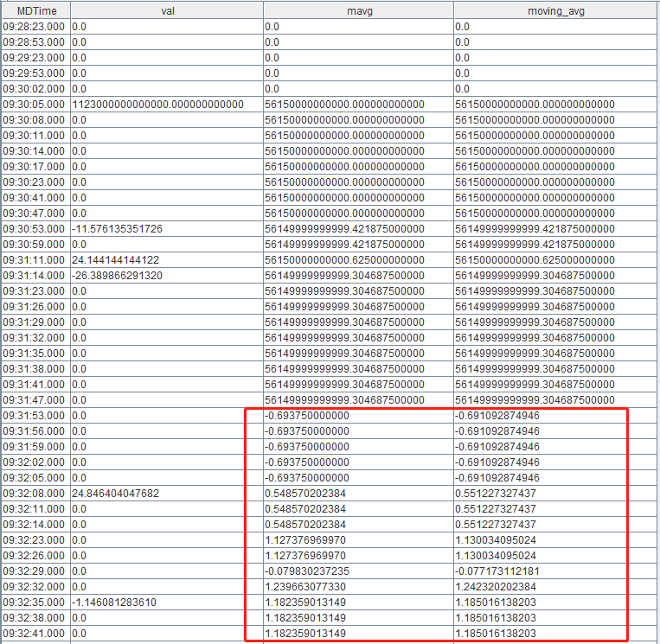660x644 pixels.
Task: Click the moving_avg cell in the 09:30:53.000 row
Action: [535, 229]
